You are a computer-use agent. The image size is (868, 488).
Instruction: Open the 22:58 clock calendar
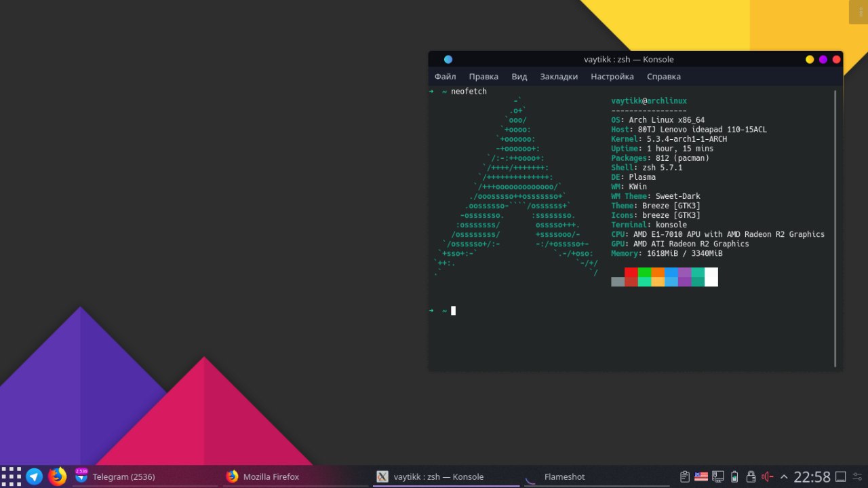tap(812, 476)
